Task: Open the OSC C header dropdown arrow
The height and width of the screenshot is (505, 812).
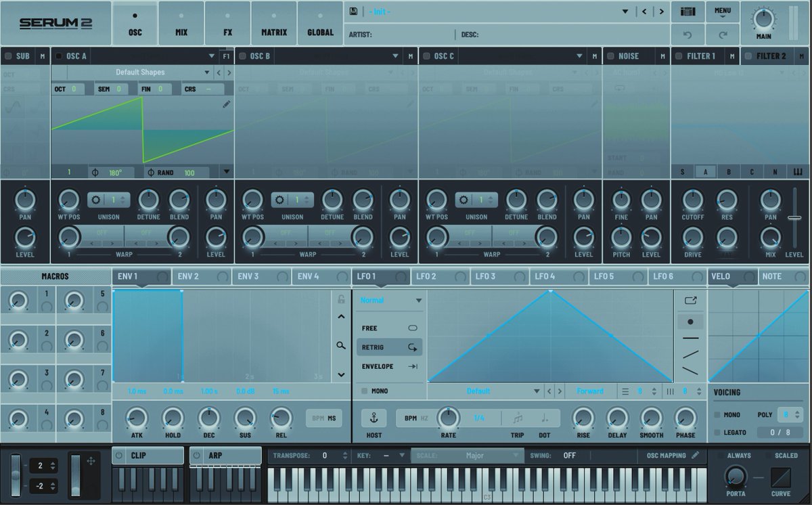Action: [x=580, y=56]
